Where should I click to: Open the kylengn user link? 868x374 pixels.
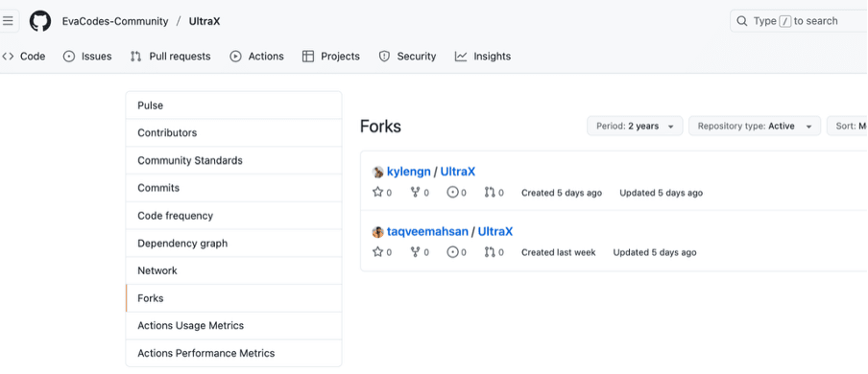point(408,172)
